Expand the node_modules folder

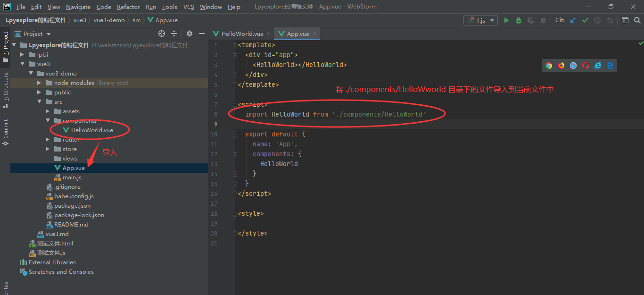39,83
